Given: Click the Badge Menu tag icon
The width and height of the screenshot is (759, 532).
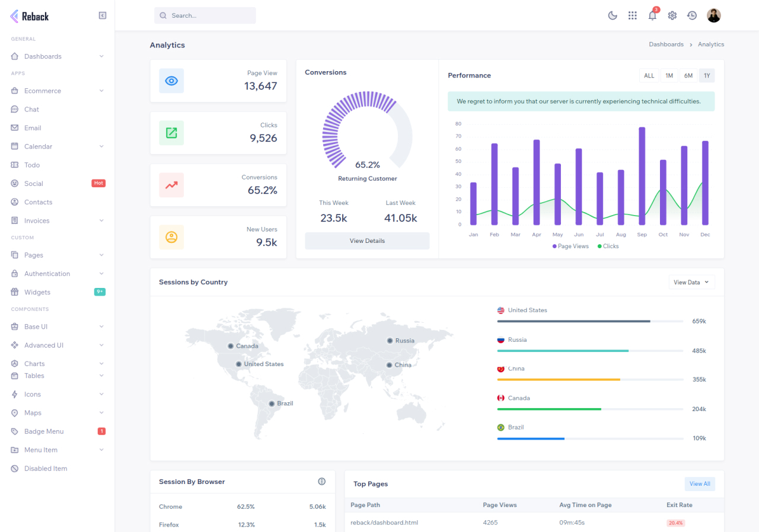Looking at the screenshot, I should point(15,431).
